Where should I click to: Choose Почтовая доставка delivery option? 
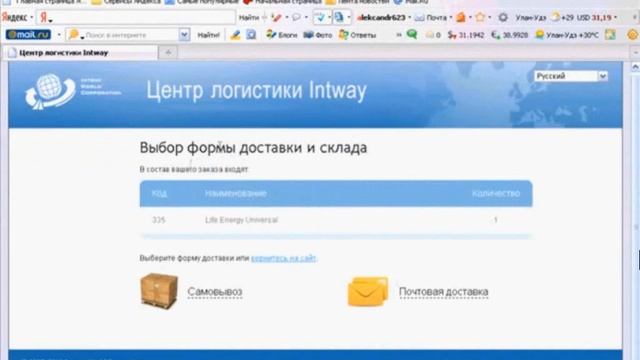pos(444,292)
